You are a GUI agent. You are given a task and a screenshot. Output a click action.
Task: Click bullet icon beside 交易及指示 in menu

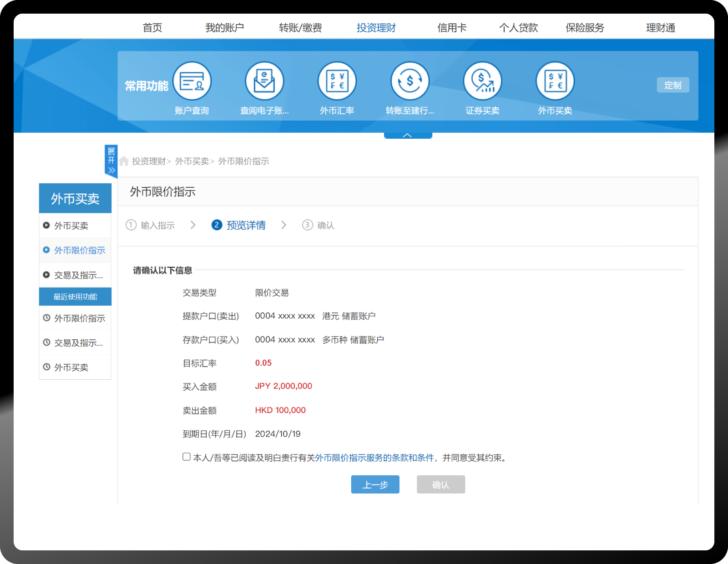(x=46, y=275)
